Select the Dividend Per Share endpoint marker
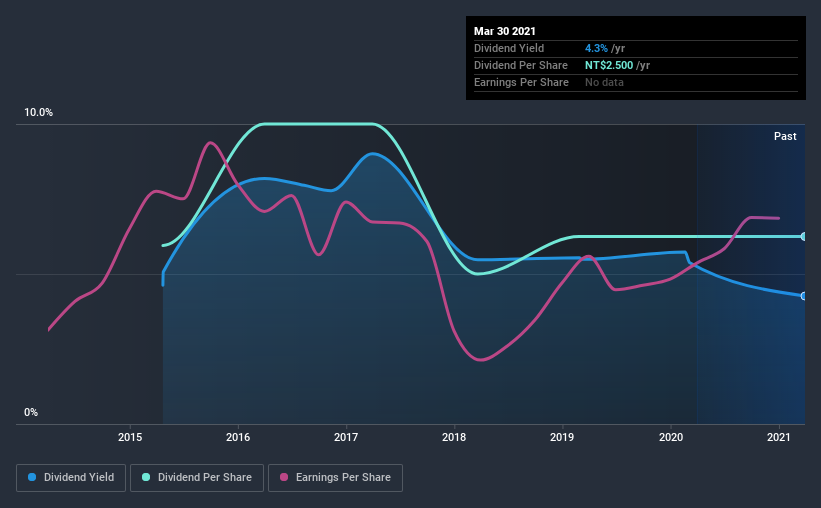The height and width of the screenshot is (508, 821). (x=804, y=237)
